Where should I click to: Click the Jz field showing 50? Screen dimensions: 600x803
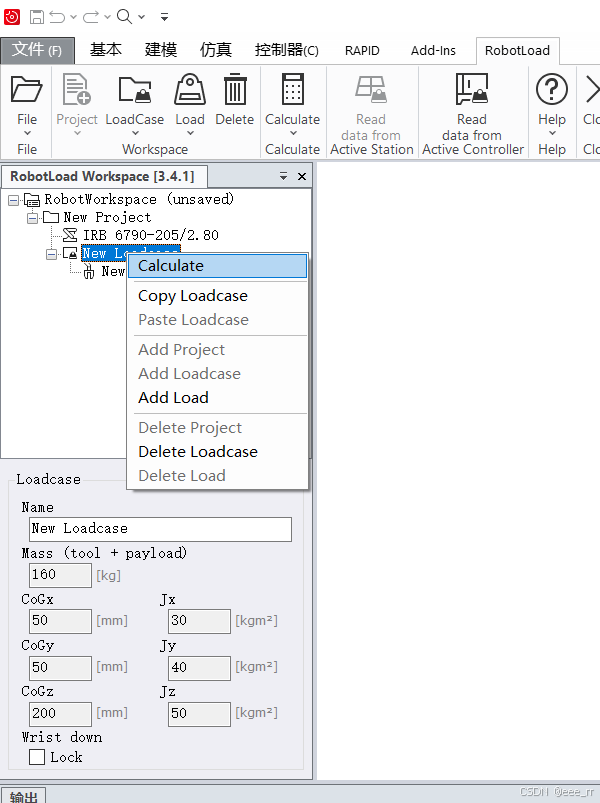[199, 714]
